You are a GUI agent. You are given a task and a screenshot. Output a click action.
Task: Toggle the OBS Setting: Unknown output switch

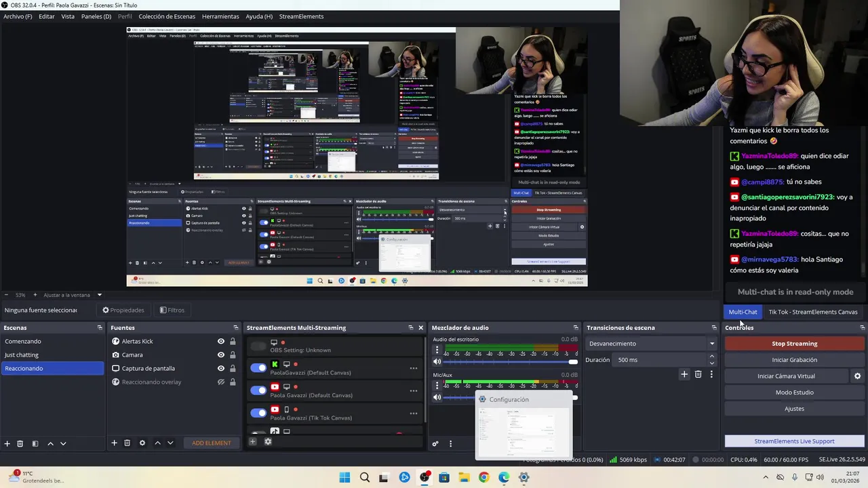tap(258, 346)
